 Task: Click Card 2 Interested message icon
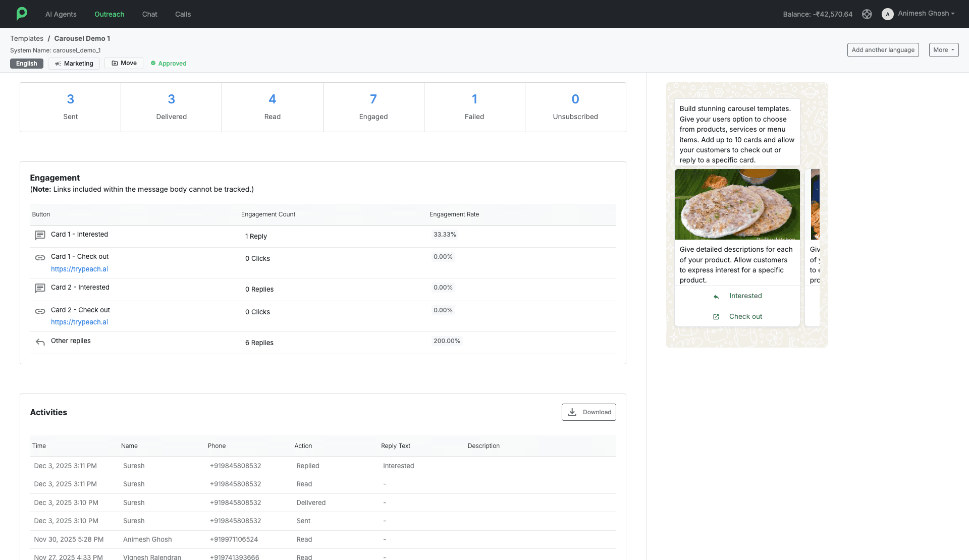[x=40, y=288]
